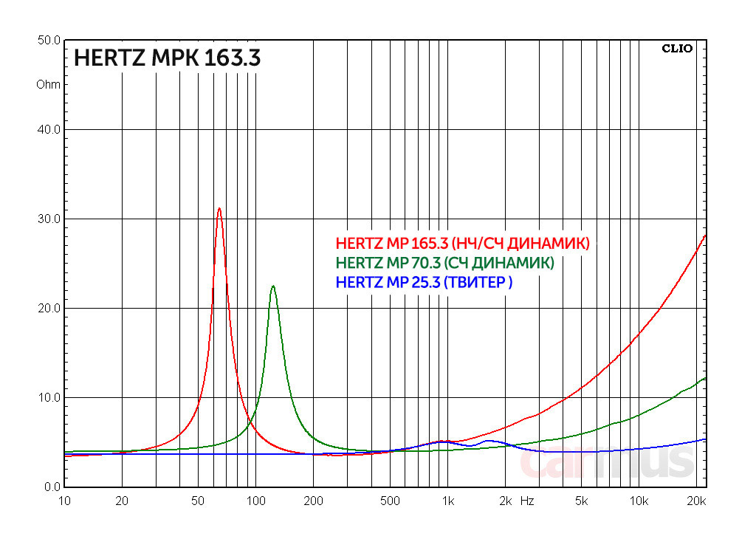Click the "40.0" vertical axis value
The height and width of the screenshot is (539, 756).
coord(49,130)
